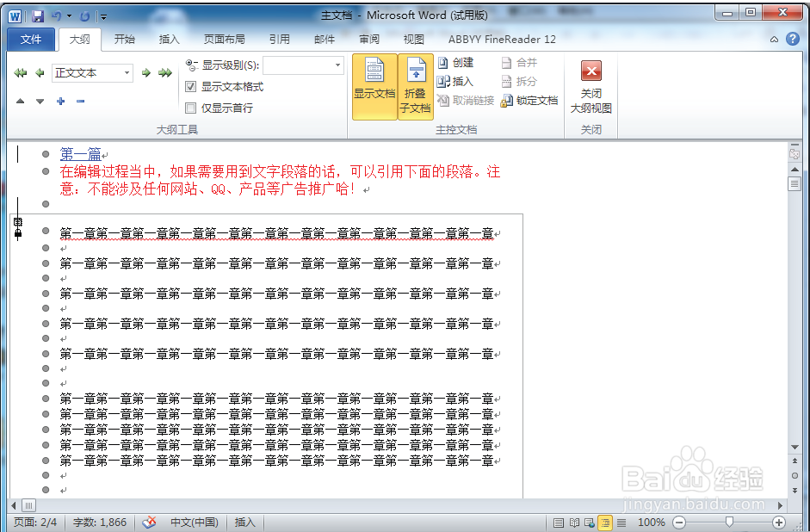This screenshot has width=810, height=532.
Task: Switch to the 引用 tab
Action: [x=280, y=40]
